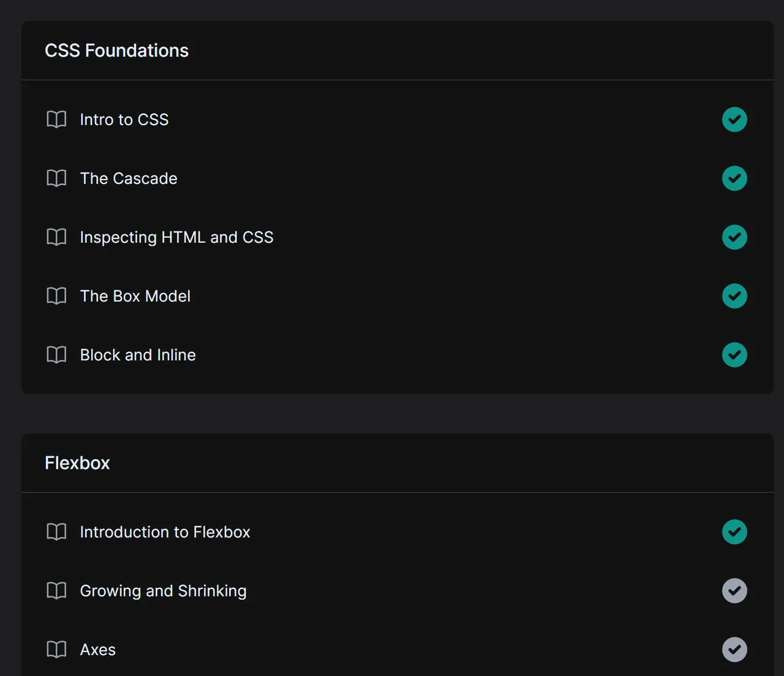Toggle completion for Introduction to Flexbox
This screenshot has height=676, width=784.
[x=734, y=532]
